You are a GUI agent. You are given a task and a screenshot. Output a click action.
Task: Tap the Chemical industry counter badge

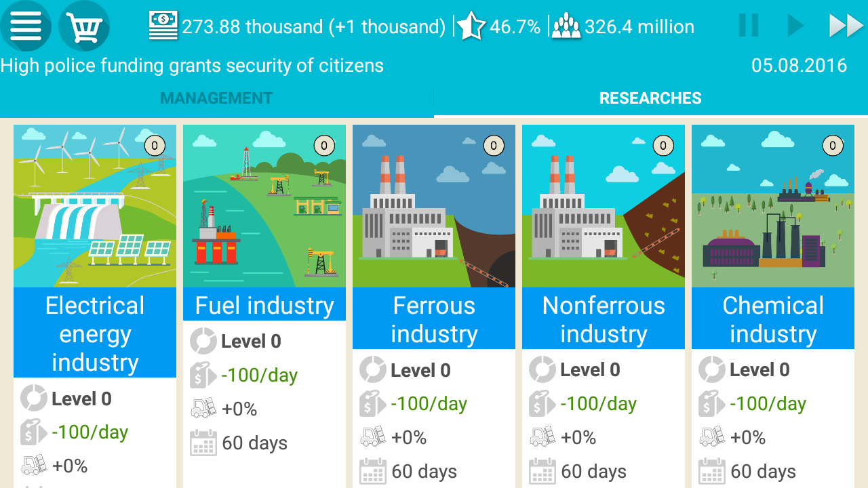point(833,145)
